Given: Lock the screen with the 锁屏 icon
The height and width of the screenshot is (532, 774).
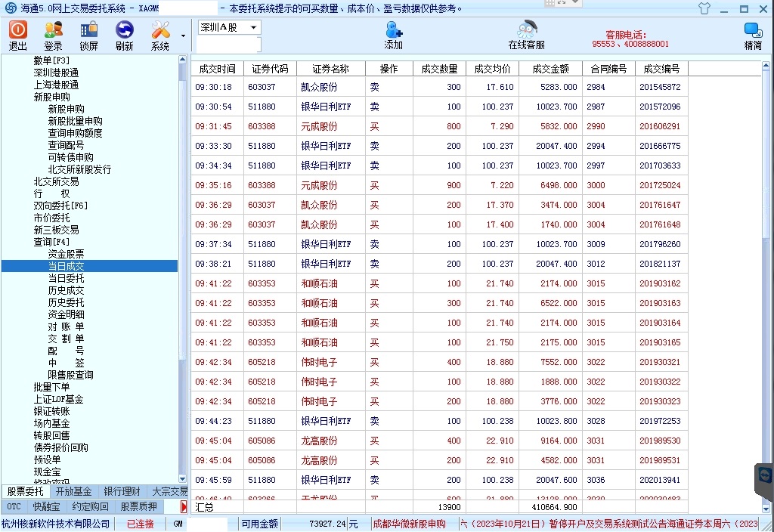Looking at the screenshot, I should pyautogui.click(x=88, y=35).
